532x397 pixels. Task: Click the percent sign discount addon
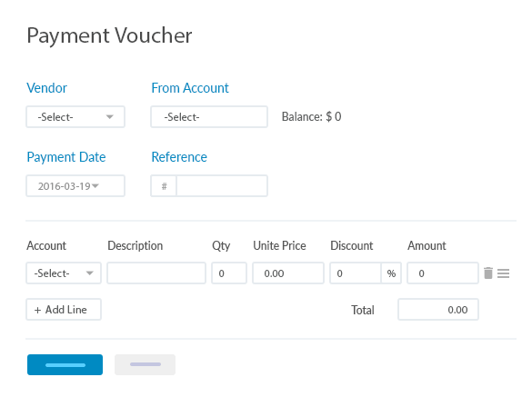[391, 273]
